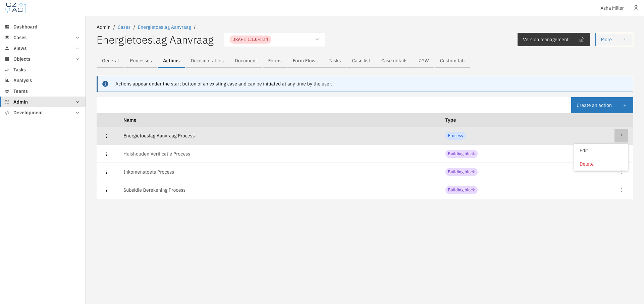Click the plus icon on Create an action
Image resolution: width=644 pixels, height=304 pixels.
coord(625,105)
